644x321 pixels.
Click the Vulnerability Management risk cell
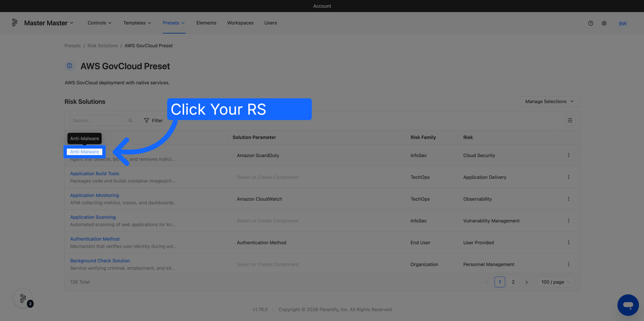[x=491, y=221]
